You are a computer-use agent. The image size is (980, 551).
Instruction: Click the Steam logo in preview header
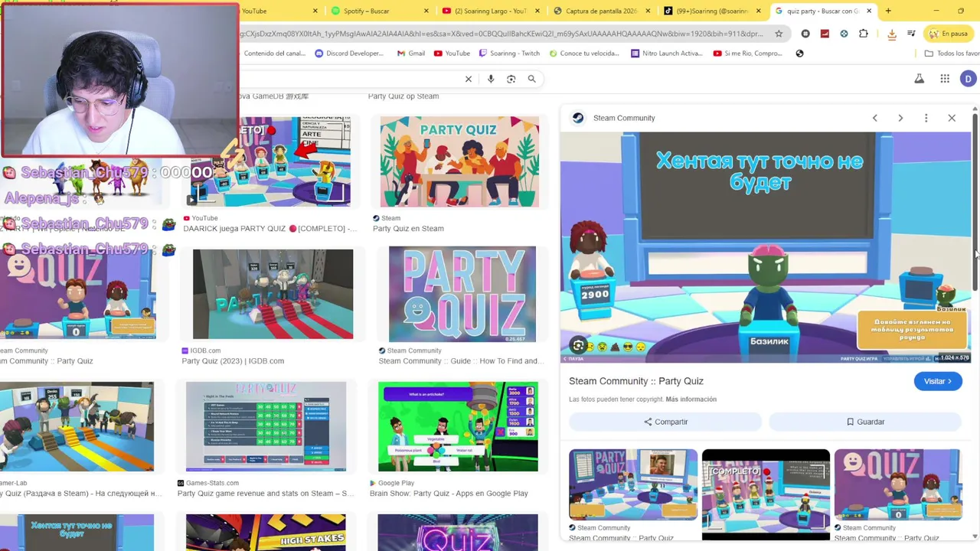578,118
